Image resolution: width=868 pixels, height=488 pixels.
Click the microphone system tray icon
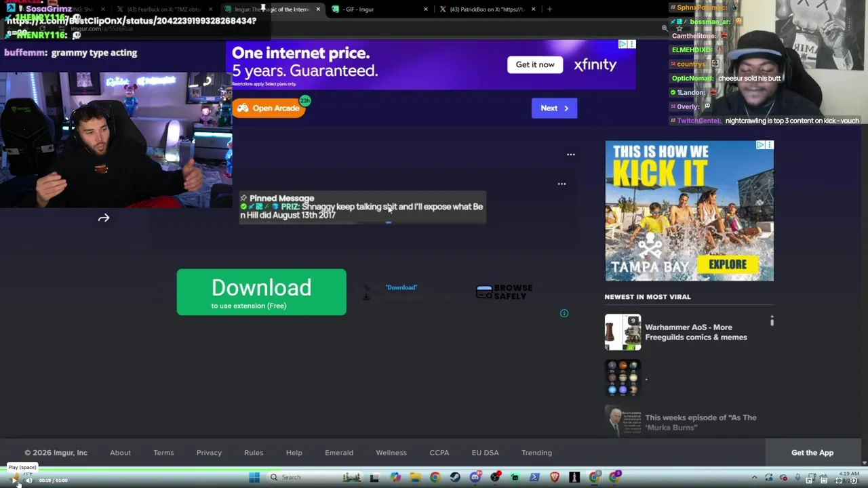[x=797, y=479]
